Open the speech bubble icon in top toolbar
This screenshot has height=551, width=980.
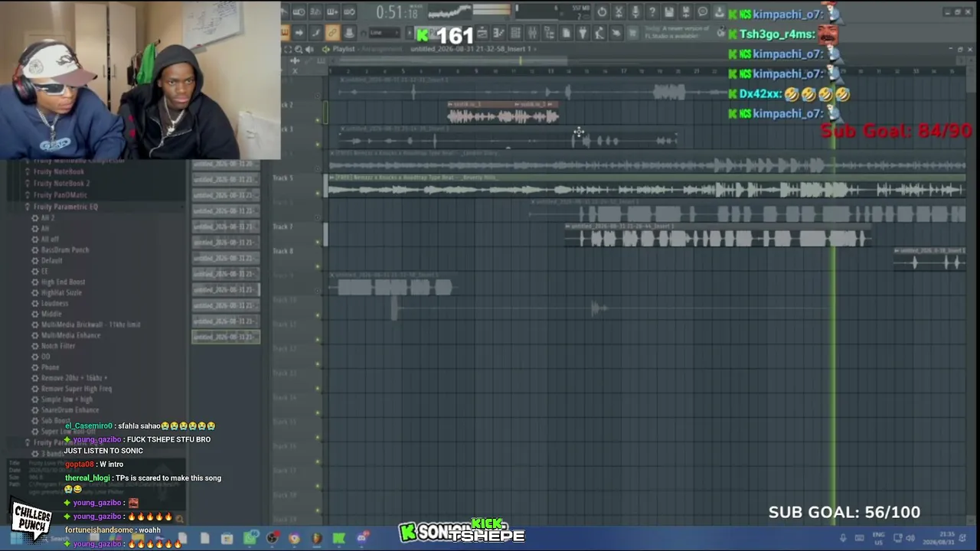tap(703, 12)
